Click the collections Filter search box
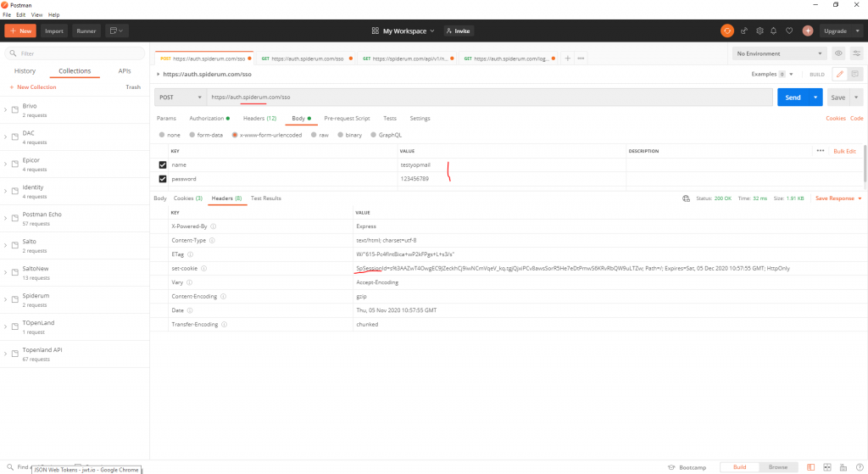The height and width of the screenshot is (474, 868). tap(75, 53)
